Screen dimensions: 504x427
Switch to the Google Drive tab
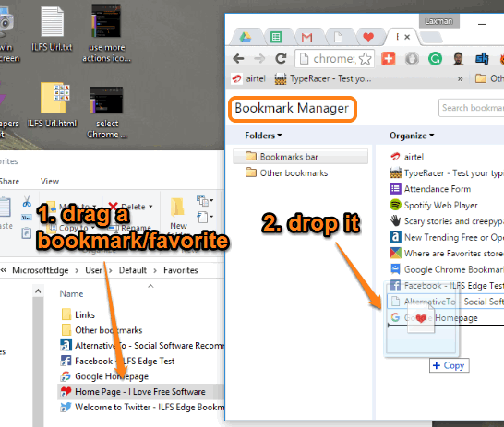[246, 37]
